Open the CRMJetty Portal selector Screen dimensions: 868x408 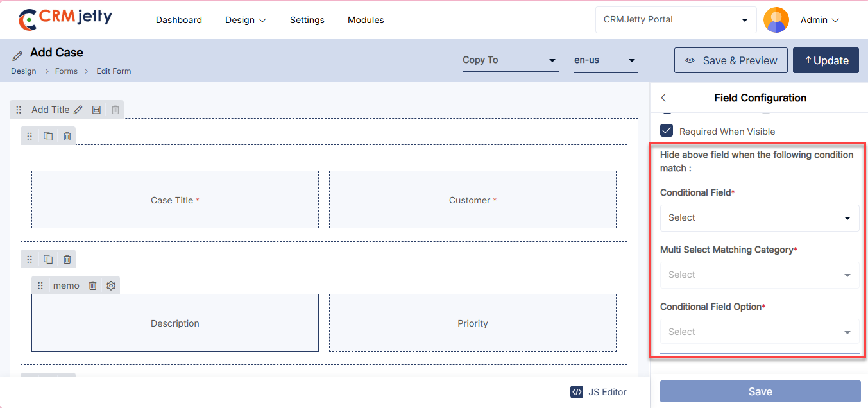coord(676,20)
